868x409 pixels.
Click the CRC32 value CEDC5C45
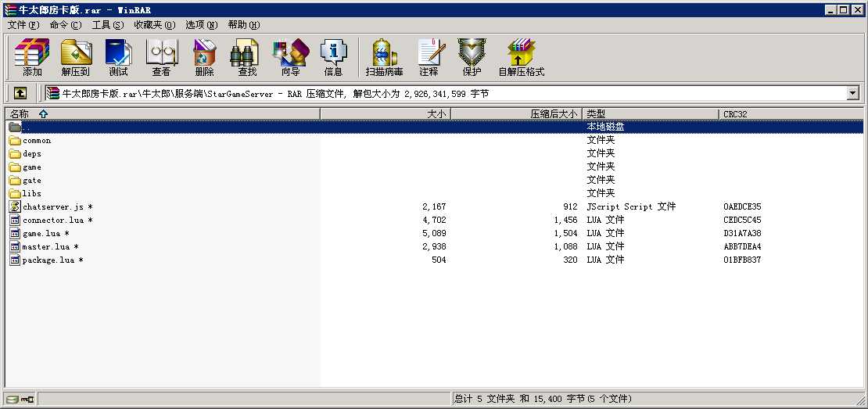[x=742, y=221]
